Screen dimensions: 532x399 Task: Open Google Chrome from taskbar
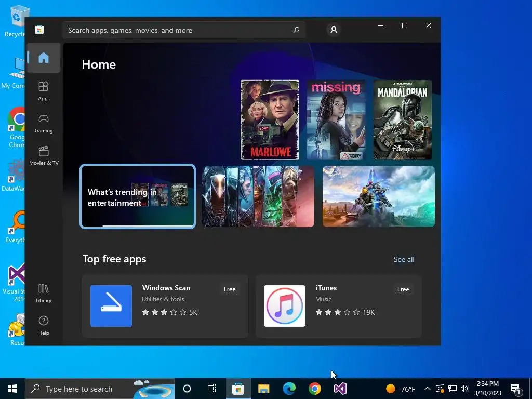[314, 389]
